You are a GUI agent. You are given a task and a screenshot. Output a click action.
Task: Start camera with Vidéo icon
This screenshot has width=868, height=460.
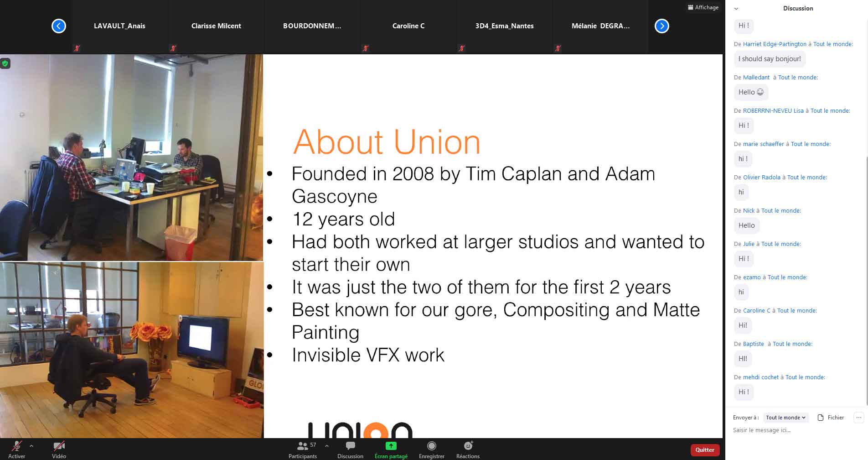pyautogui.click(x=59, y=446)
